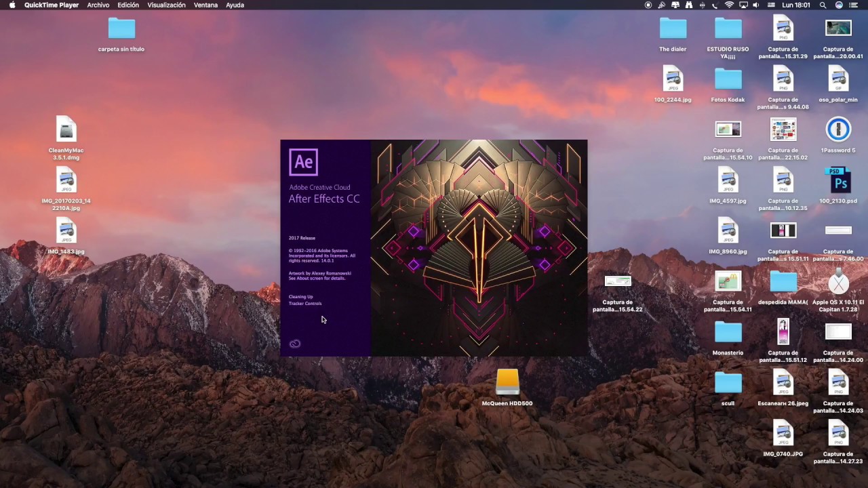Select the Captura de pantalla 15.51.11 file

783,230
